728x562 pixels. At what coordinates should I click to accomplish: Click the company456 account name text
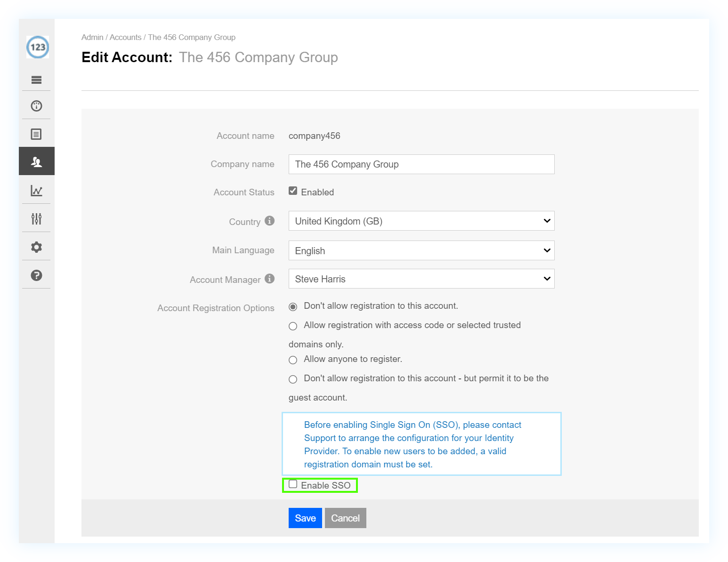[315, 136]
